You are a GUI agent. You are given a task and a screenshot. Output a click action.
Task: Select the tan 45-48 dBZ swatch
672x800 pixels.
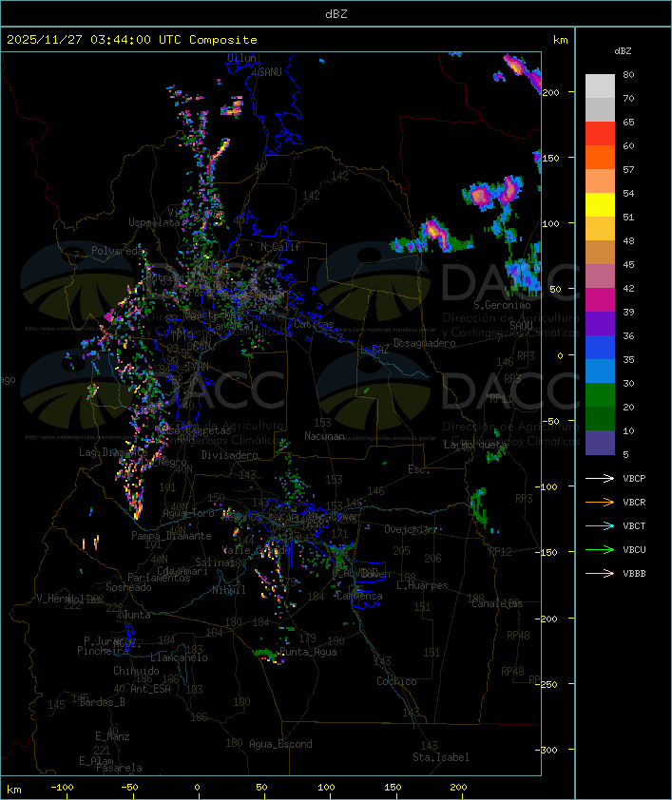pyautogui.click(x=600, y=253)
